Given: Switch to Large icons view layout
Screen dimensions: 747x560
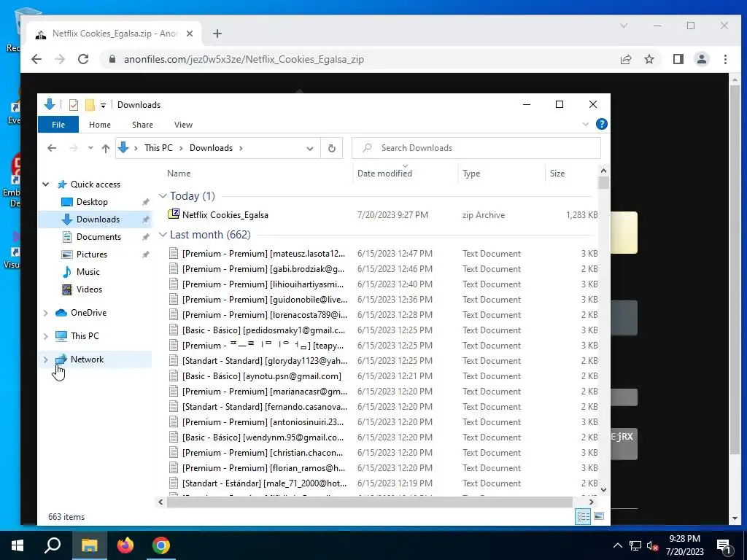Looking at the screenshot, I should 599,517.
